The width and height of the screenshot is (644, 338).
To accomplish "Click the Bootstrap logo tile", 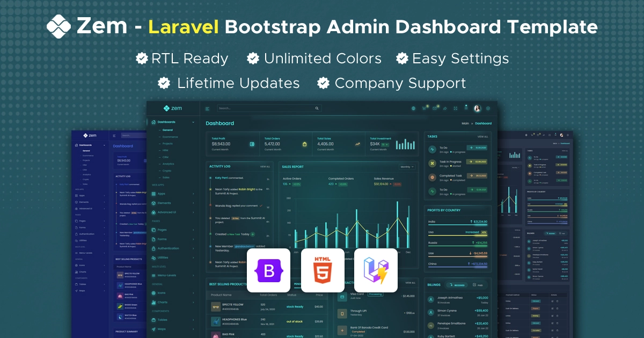I will pyautogui.click(x=268, y=270).
